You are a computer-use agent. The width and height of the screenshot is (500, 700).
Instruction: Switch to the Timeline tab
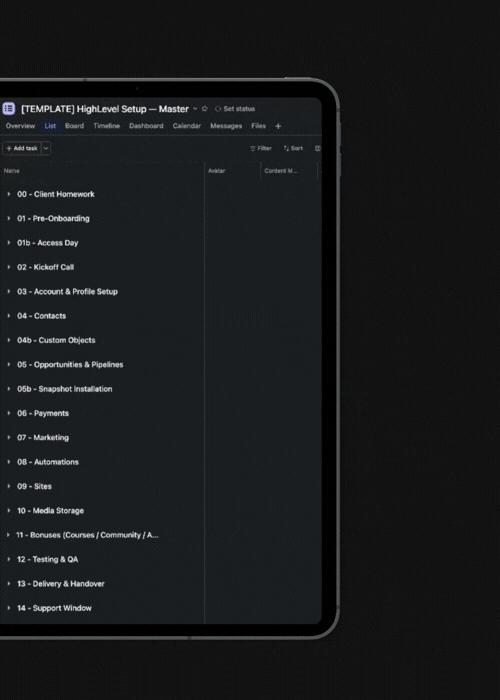point(107,126)
